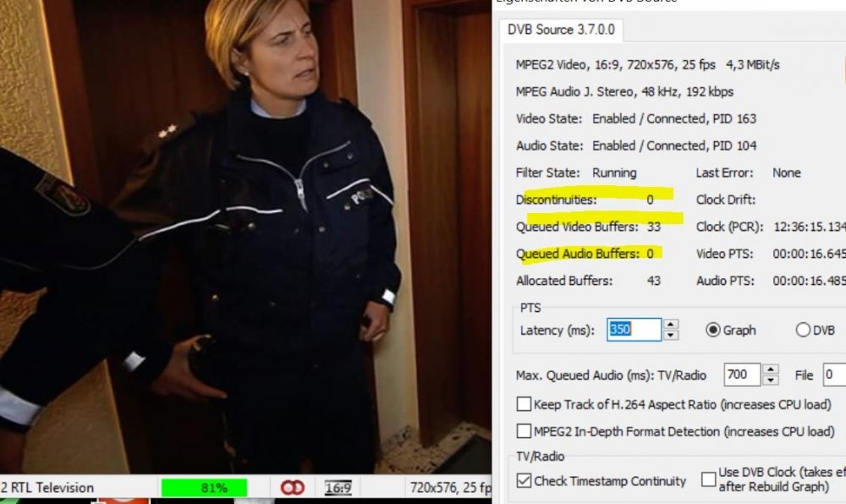Enable Keep Track of H.264 Aspect Ratio
This screenshot has width=846, height=504.
coord(524,403)
